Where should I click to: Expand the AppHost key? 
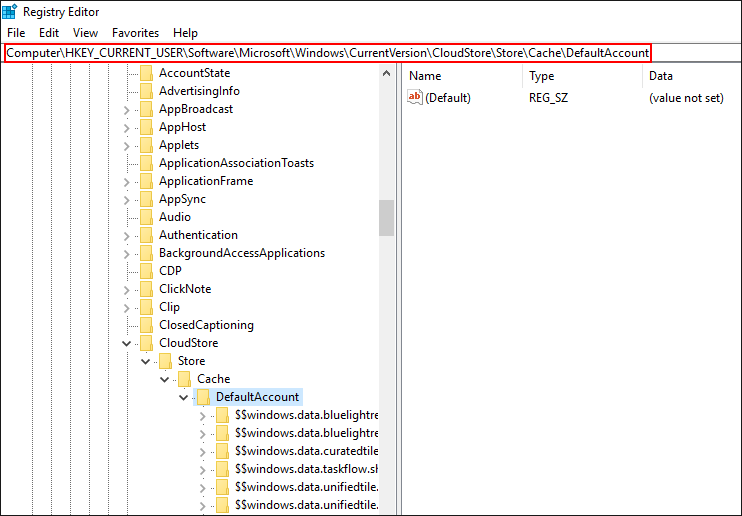click(126, 128)
